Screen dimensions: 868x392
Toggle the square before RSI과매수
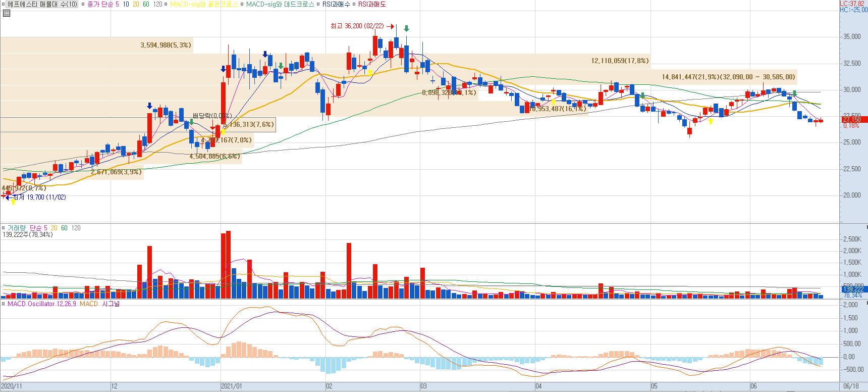[x=318, y=4]
